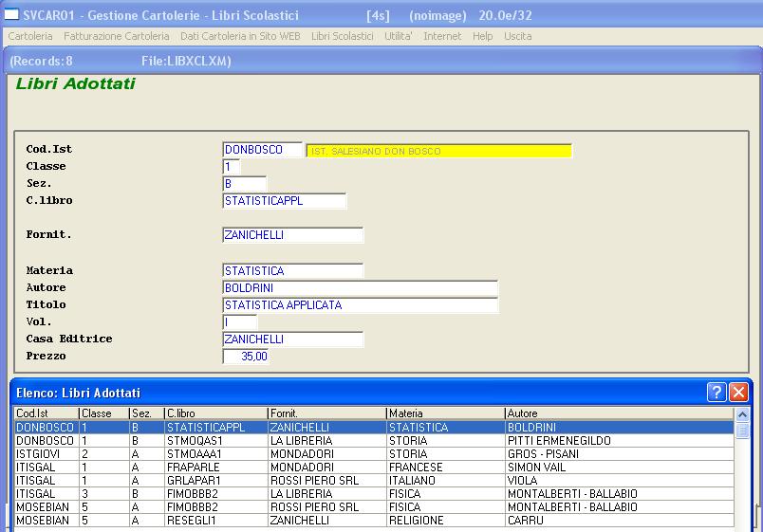
Task: Click the Titolo field STATISTICA APPLICATA
Action: click(360, 305)
